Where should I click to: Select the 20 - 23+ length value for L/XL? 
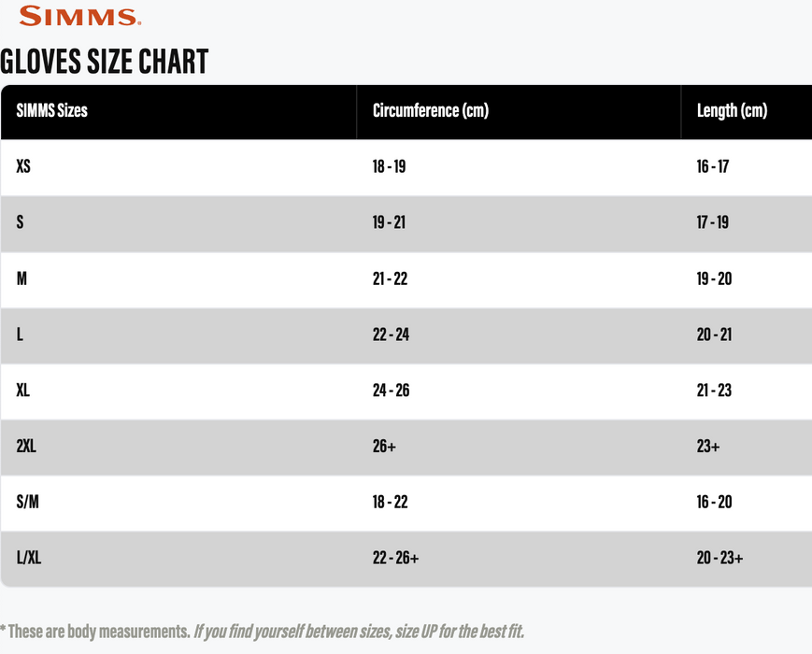719,559
